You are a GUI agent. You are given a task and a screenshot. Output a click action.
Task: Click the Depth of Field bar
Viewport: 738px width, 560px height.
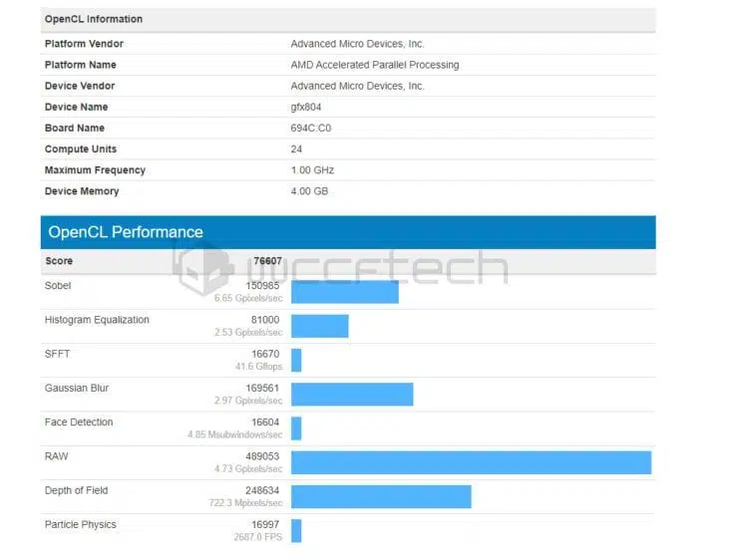(381, 496)
